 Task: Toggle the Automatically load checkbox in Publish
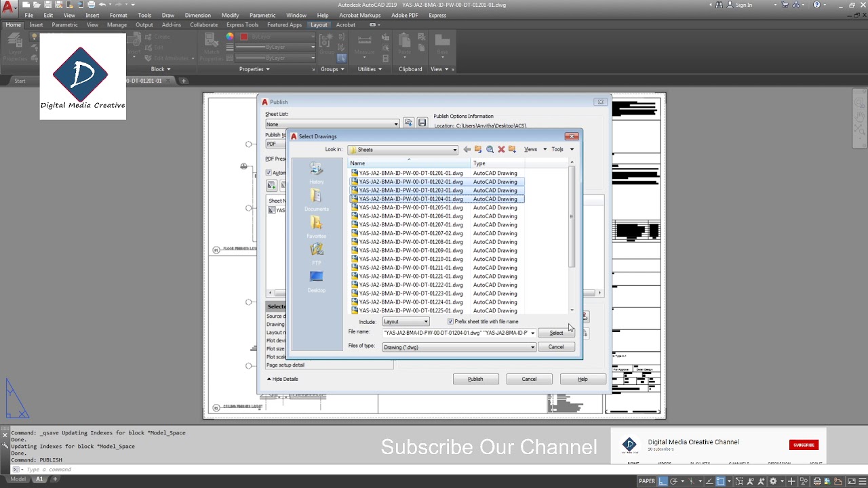[x=269, y=173]
